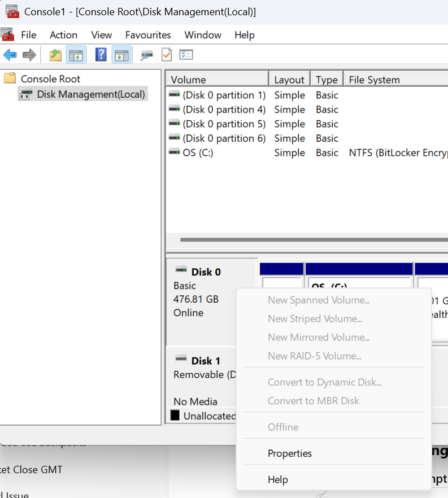This screenshot has width=448, height=498.
Task: Select the OS (C:) volume row
Action: pos(198,153)
